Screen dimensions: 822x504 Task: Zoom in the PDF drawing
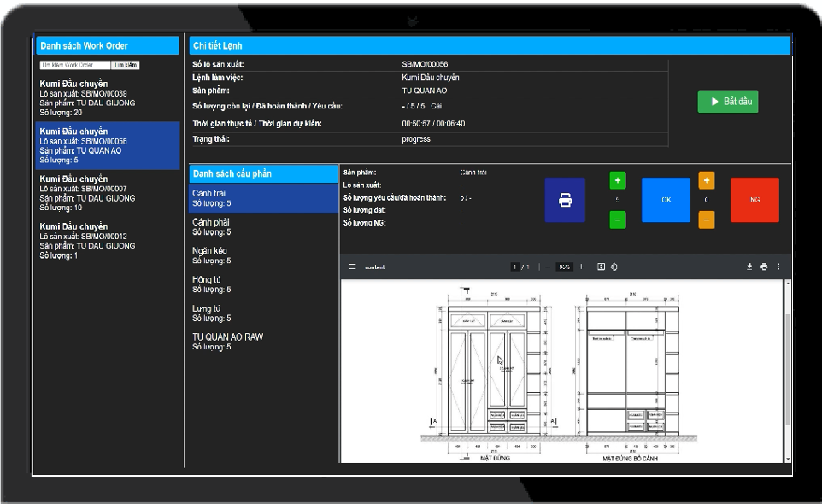[x=582, y=267]
